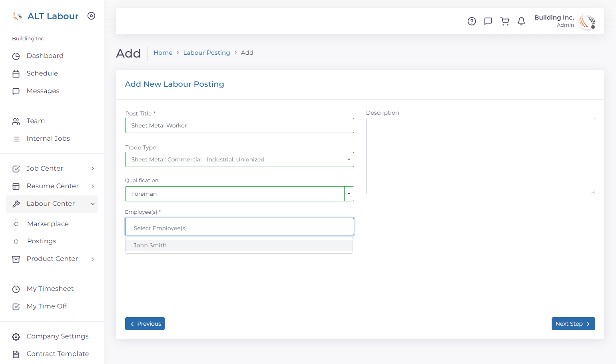Click the Labour Posting breadcrumb link

pyautogui.click(x=207, y=53)
